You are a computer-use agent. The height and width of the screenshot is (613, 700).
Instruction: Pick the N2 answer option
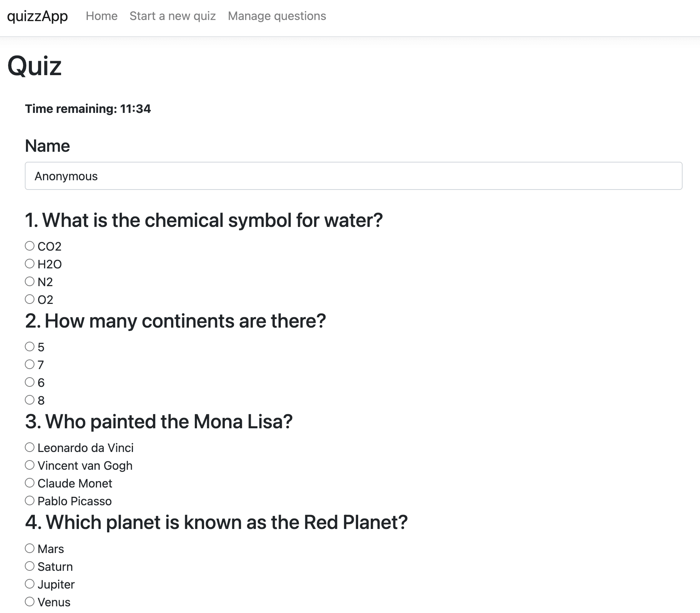[x=30, y=281]
